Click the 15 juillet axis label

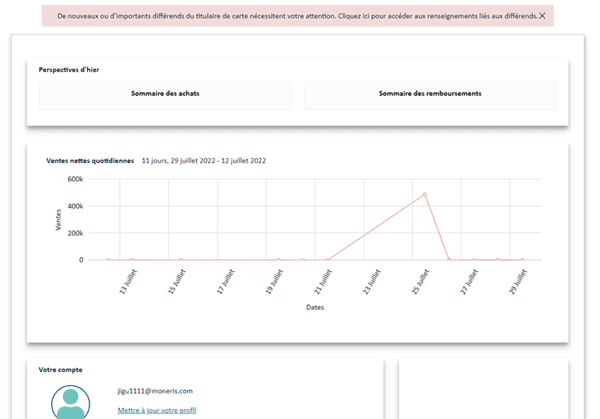click(176, 282)
